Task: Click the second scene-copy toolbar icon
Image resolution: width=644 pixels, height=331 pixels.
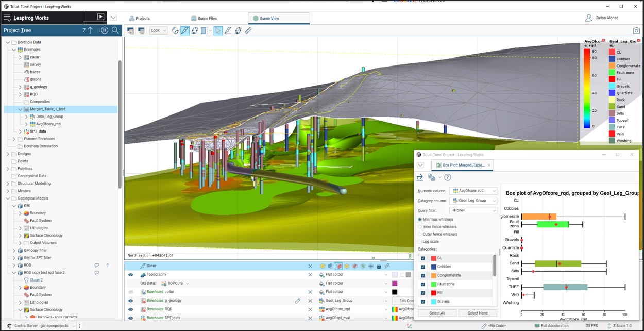Action: pyautogui.click(x=141, y=31)
